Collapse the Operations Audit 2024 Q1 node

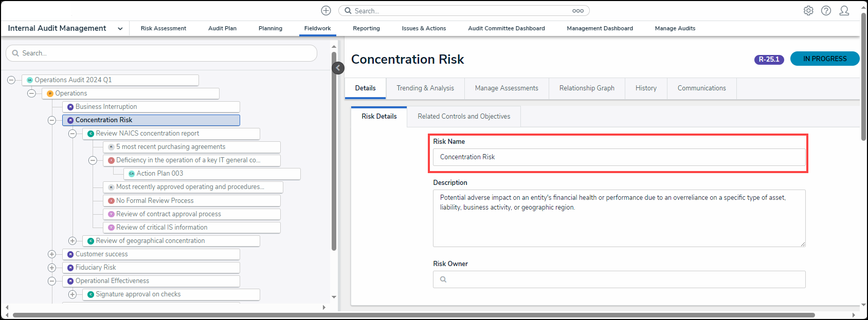click(x=11, y=80)
